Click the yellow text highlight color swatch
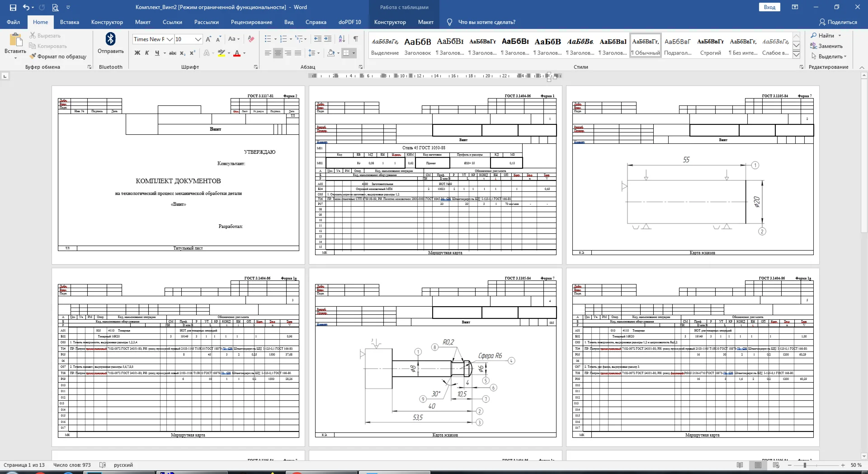The image size is (868, 474). (x=221, y=53)
